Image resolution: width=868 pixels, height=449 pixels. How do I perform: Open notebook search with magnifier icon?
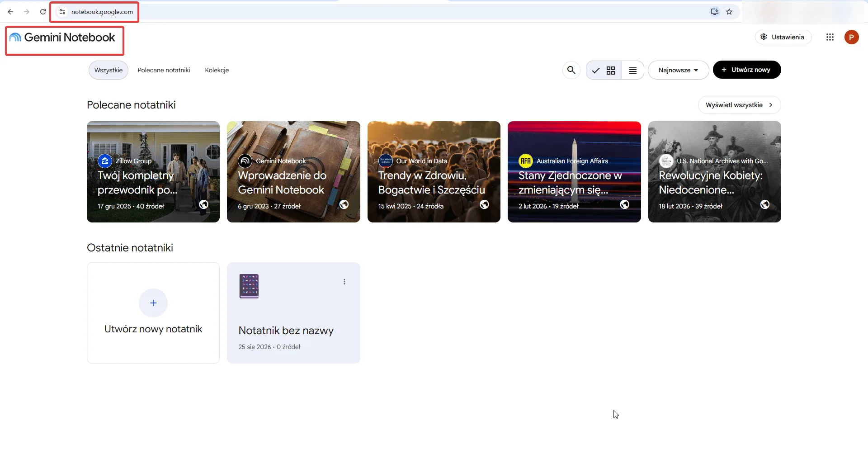[x=571, y=70]
